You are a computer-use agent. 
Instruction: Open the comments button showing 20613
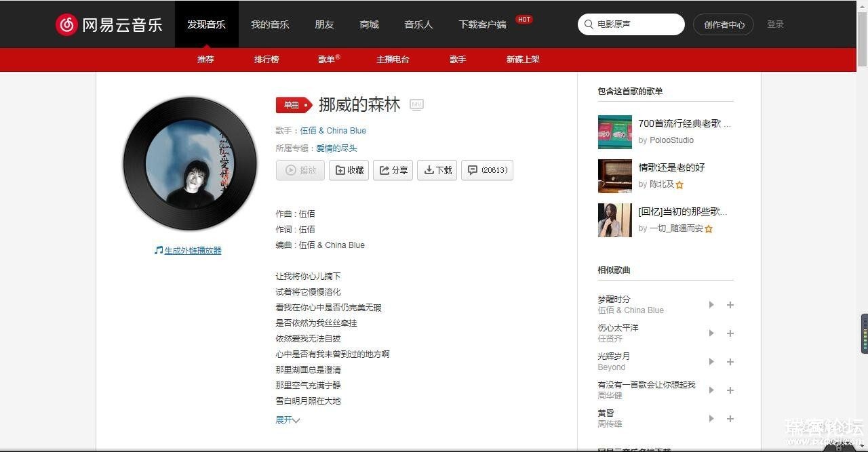pos(487,170)
